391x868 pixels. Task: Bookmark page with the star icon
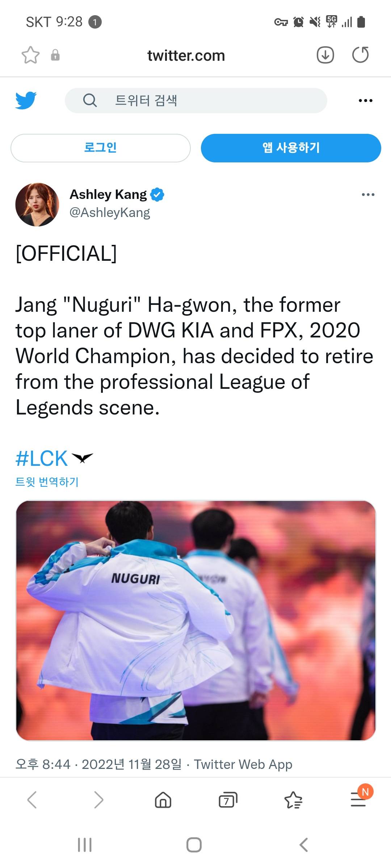(x=30, y=55)
